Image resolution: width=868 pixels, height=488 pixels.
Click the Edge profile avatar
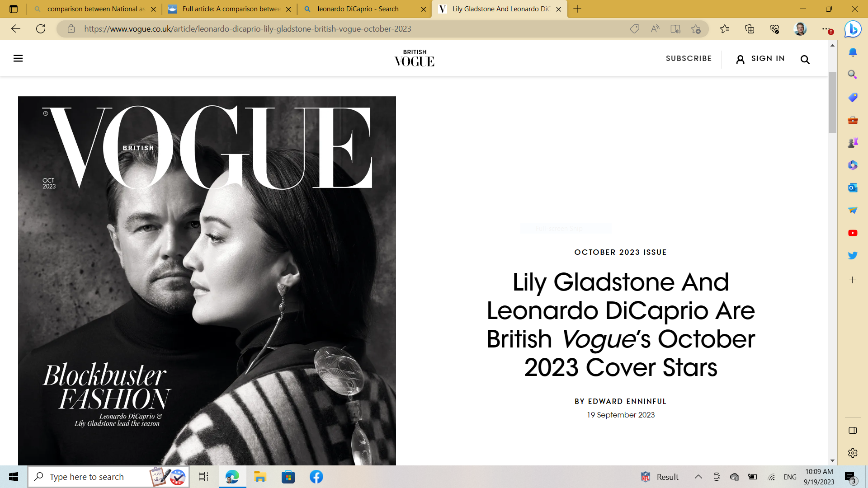[800, 29]
